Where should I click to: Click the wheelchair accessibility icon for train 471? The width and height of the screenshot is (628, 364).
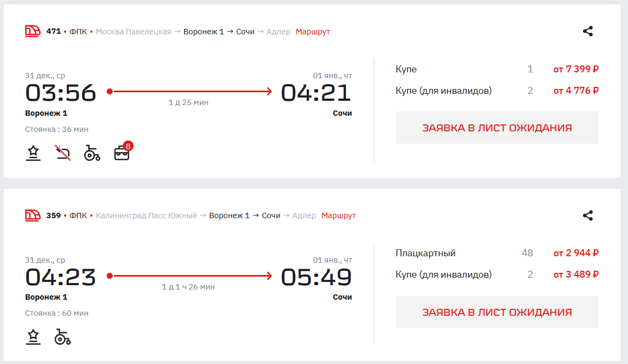(92, 153)
